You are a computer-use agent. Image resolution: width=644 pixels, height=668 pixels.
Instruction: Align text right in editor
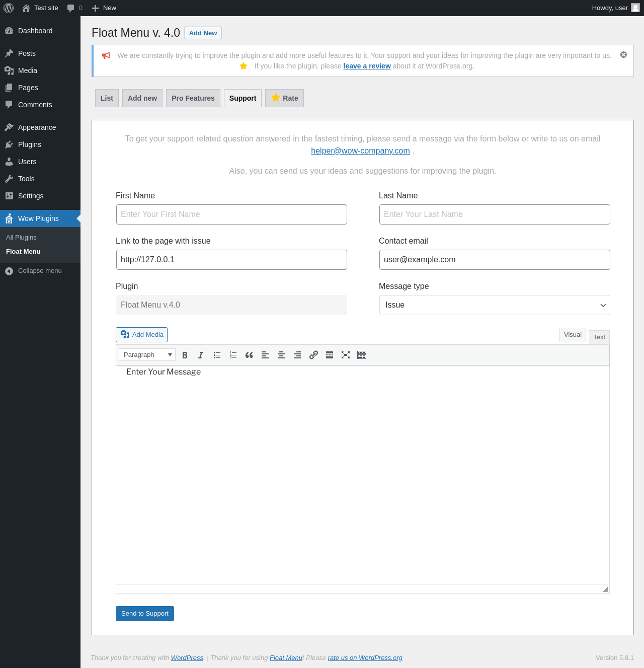tap(297, 355)
